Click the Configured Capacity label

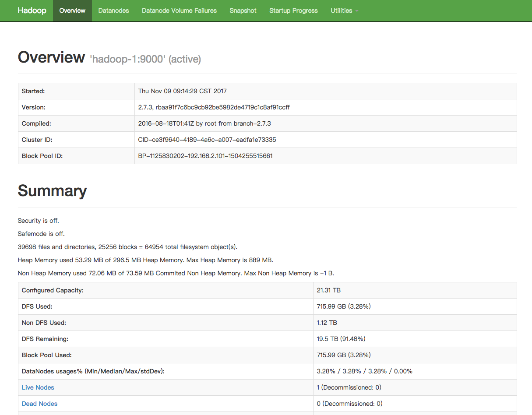[53, 290]
